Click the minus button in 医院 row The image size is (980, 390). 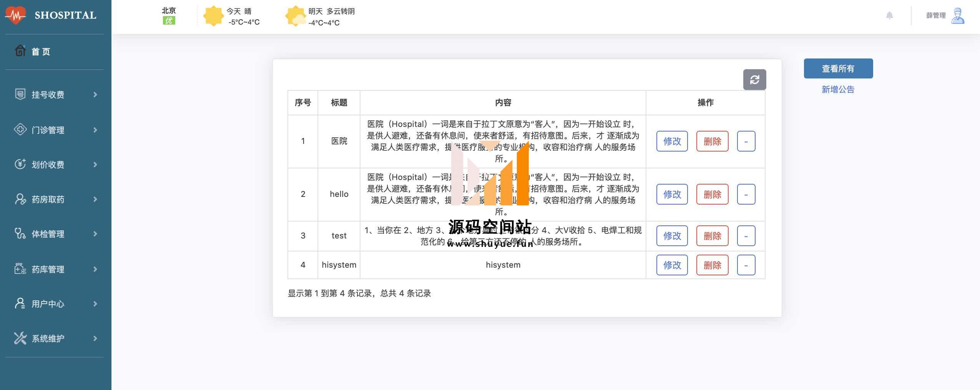click(746, 141)
